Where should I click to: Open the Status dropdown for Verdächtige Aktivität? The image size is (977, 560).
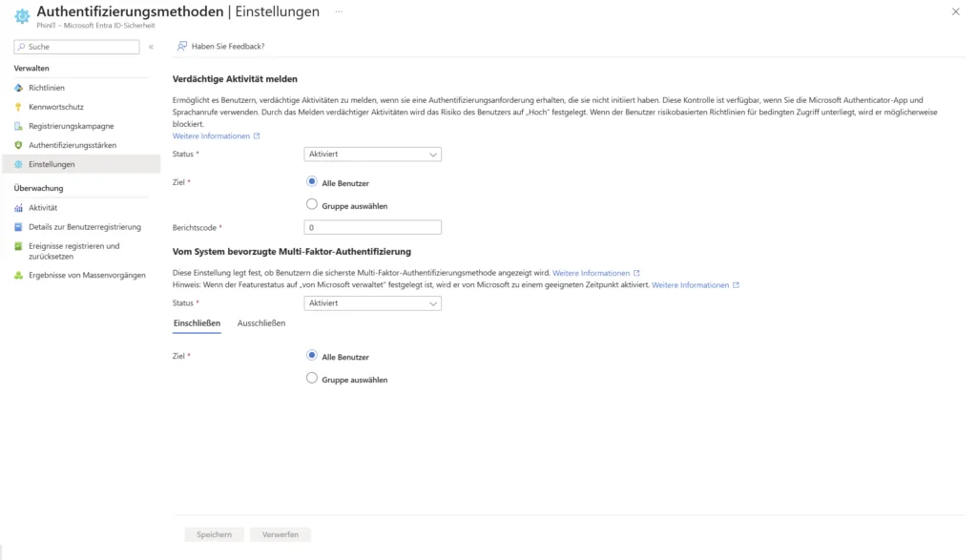point(372,154)
